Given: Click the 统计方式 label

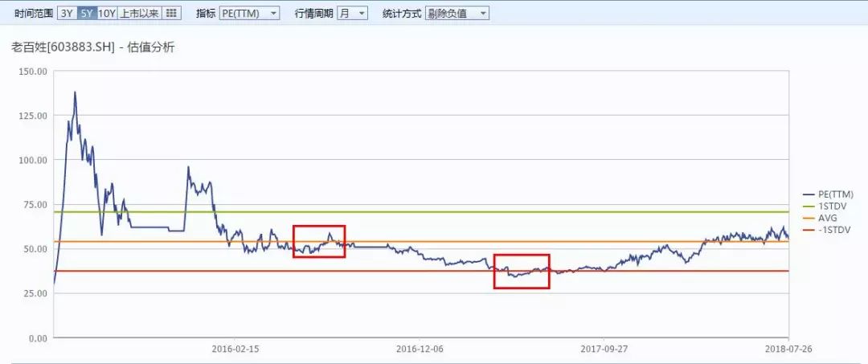Looking at the screenshot, I should pos(401,14).
